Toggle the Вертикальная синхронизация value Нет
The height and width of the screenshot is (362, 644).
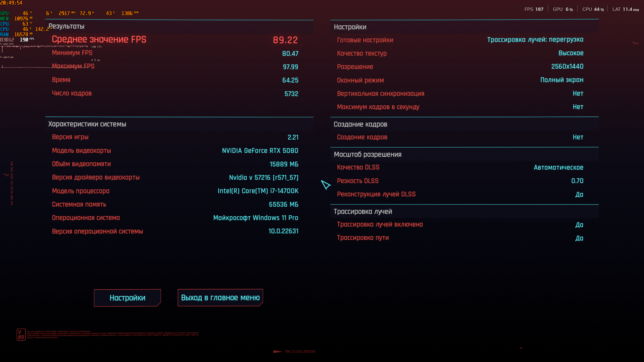pos(578,94)
